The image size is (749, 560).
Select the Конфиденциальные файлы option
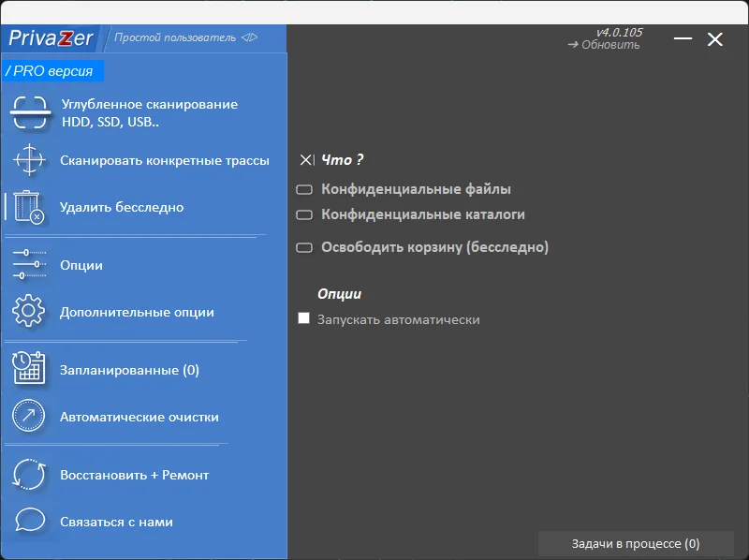304,190
